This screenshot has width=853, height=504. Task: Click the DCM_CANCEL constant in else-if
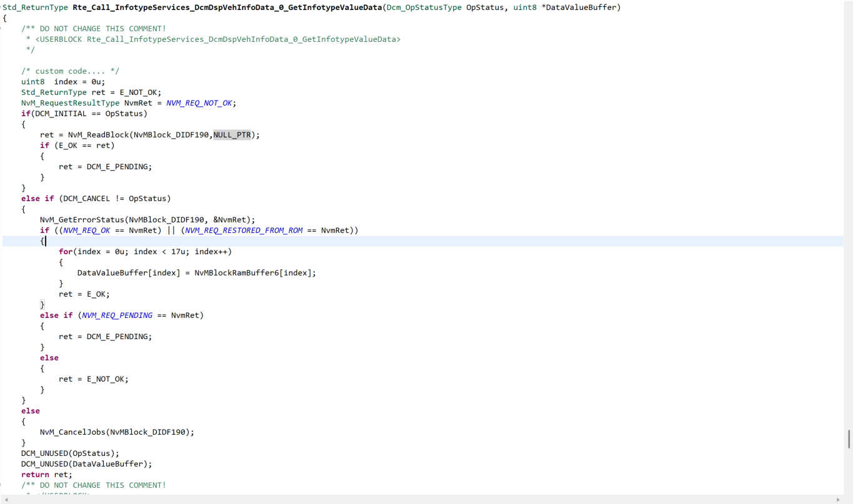pos(86,199)
